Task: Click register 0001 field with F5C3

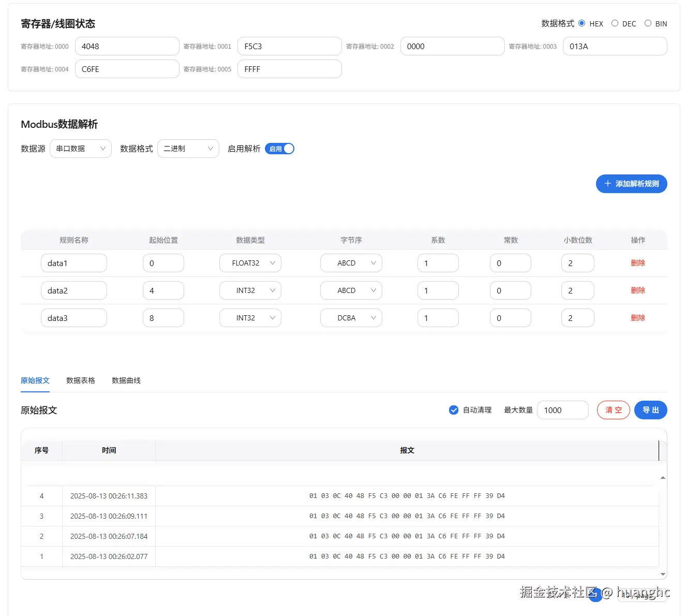Action: coord(290,46)
